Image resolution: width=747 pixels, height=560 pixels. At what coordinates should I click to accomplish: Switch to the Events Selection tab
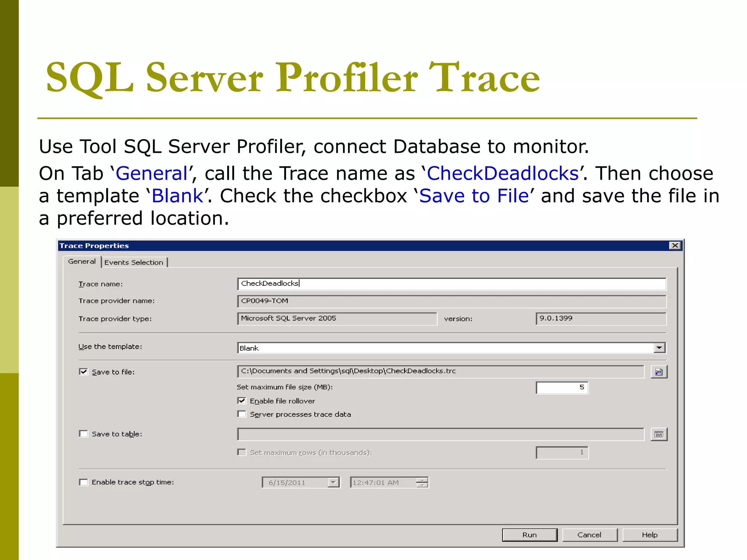(x=134, y=262)
